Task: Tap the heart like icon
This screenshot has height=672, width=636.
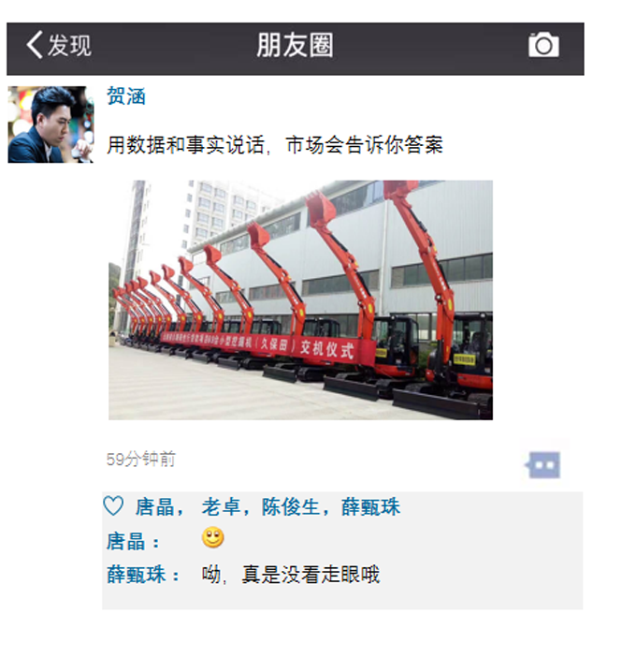Action: coord(113,505)
